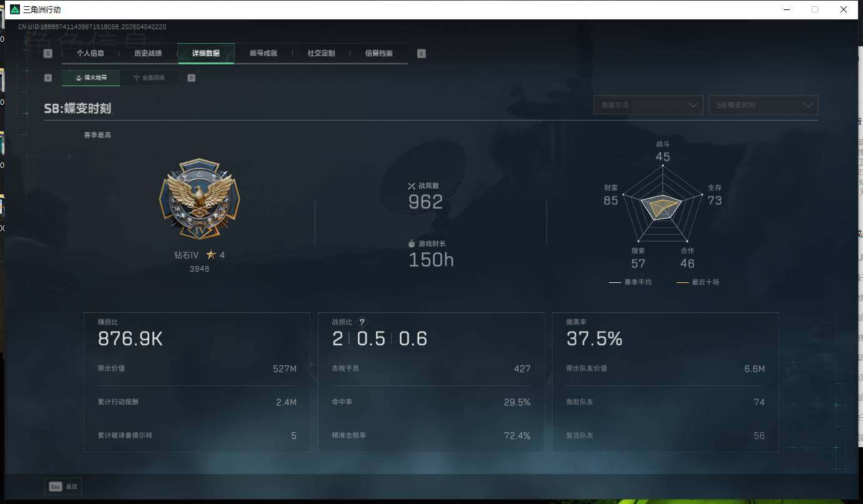Click the 钻石IV eagle rank badge
This screenshot has width=863, height=504.
[199, 199]
